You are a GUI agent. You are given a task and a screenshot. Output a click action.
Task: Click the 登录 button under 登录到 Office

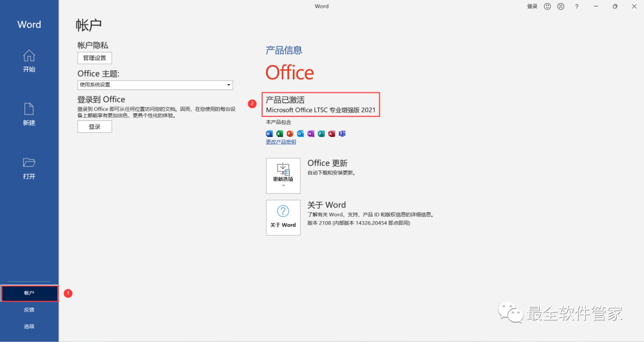pos(94,127)
